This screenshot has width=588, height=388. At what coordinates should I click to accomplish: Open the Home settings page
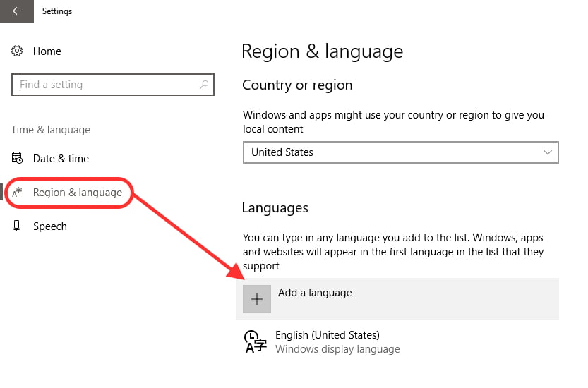point(47,51)
